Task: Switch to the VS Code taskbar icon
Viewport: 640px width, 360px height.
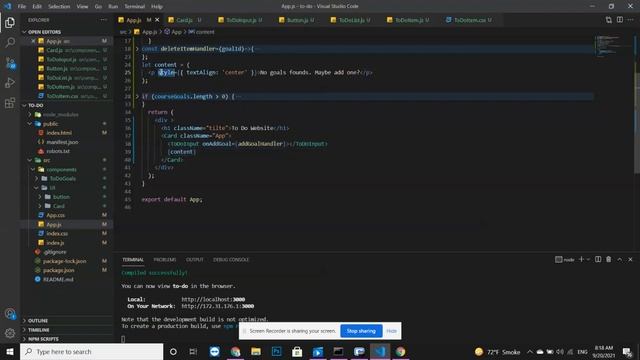Action: click(x=380, y=351)
